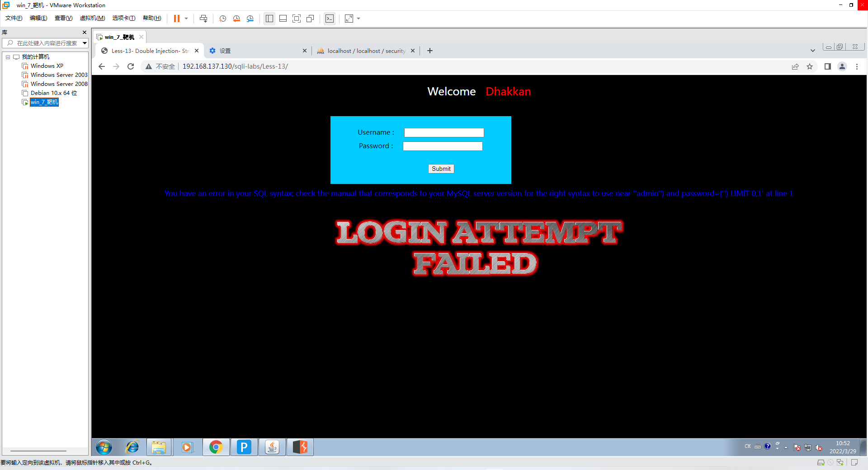Open the Java app on the taskbar
Image resolution: width=868 pixels, height=470 pixels.
click(272, 447)
